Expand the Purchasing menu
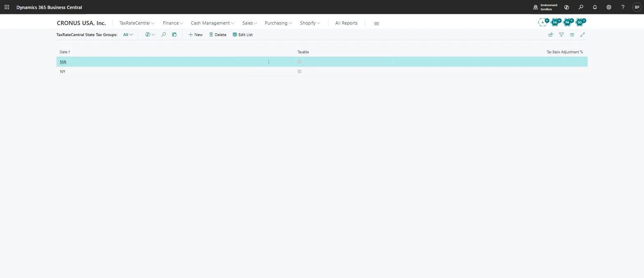This screenshot has height=278, width=644. pos(278,23)
